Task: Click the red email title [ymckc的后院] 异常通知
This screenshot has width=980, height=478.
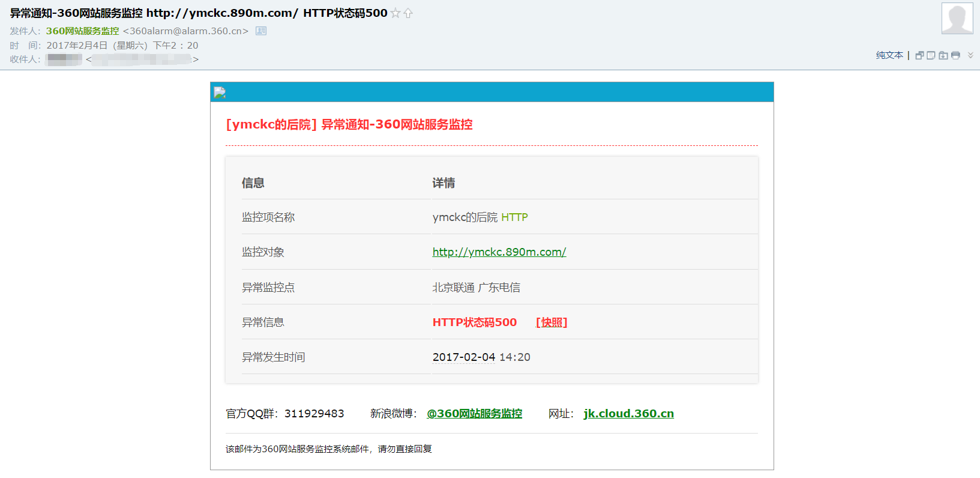Action: (x=349, y=124)
